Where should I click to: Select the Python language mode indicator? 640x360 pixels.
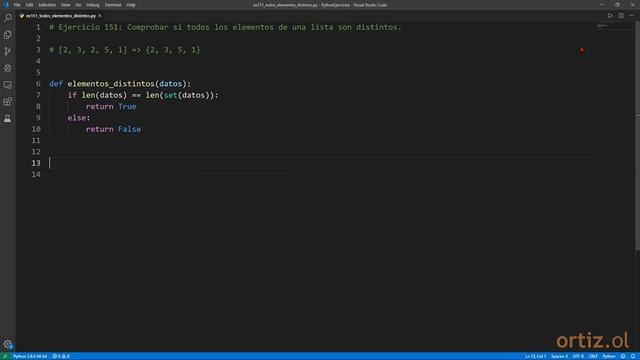coord(609,356)
